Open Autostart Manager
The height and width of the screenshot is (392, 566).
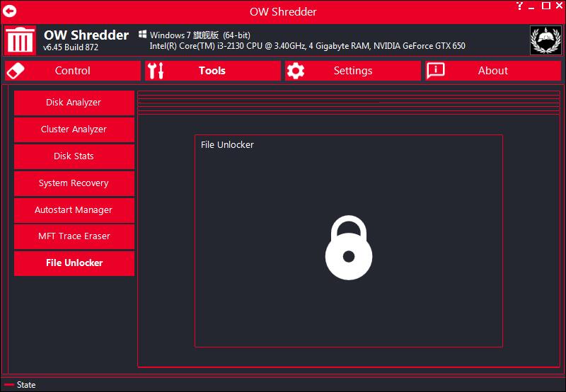[x=74, y=210]
